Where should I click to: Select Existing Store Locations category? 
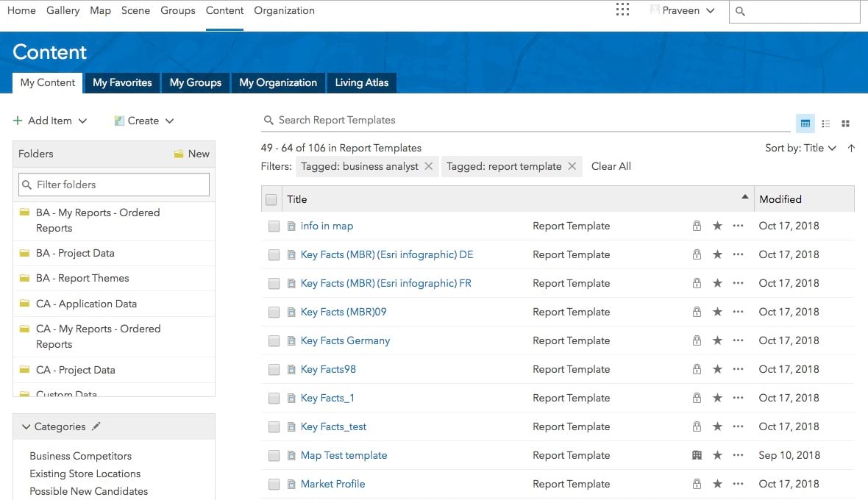pos(85,474)
